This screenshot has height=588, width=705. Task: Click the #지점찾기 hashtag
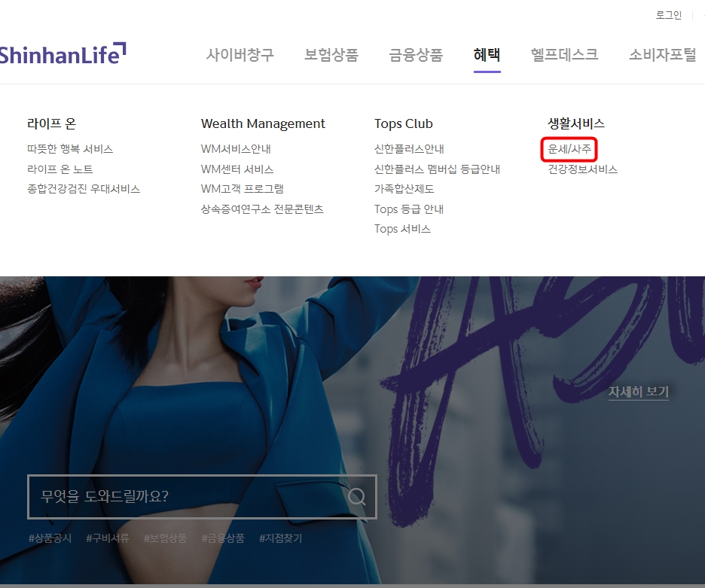click(278, 539)
